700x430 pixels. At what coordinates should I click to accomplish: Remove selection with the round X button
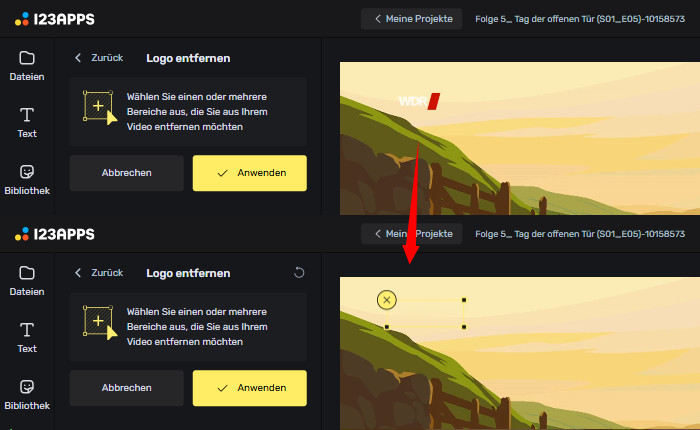pos(387,300)
